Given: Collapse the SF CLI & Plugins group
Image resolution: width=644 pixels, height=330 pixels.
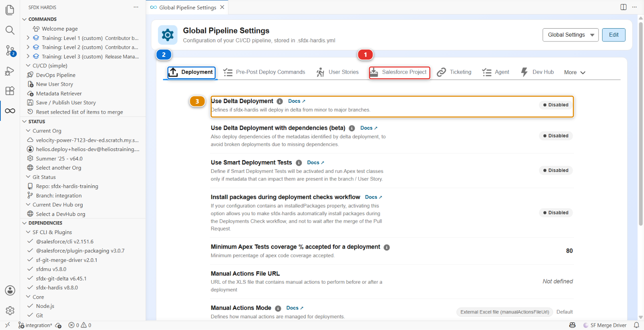Looking at the screenshot, I should [28, 232].
